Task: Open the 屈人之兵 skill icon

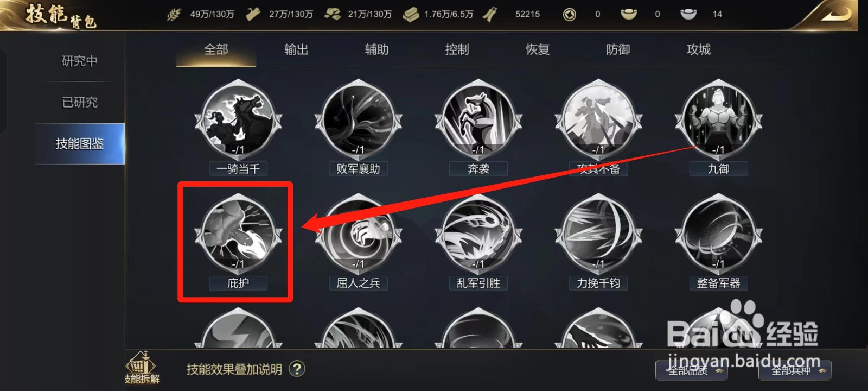Action: [358, 235]
